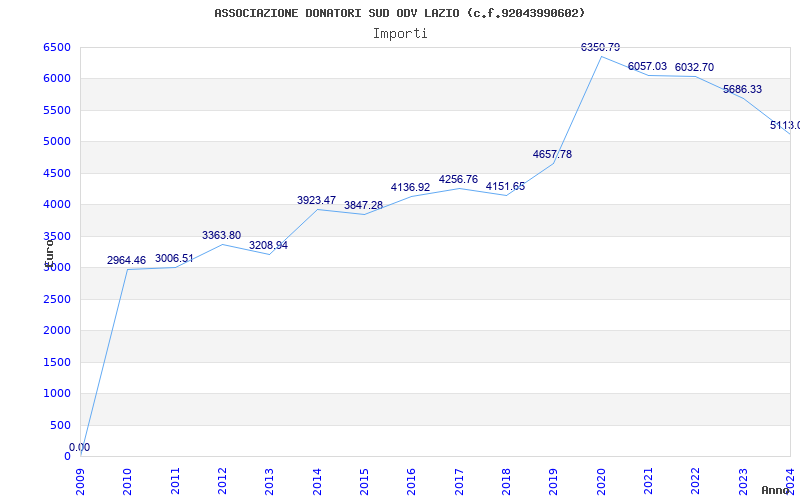This screenshot has height=500, width=800.
Task: Click the Euro y-axis title
Action: click(x=49, y=254)
